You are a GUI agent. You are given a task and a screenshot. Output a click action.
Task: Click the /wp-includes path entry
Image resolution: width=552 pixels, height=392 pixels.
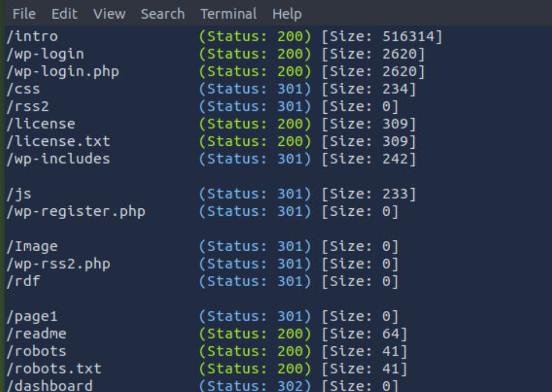coord(59,159)
